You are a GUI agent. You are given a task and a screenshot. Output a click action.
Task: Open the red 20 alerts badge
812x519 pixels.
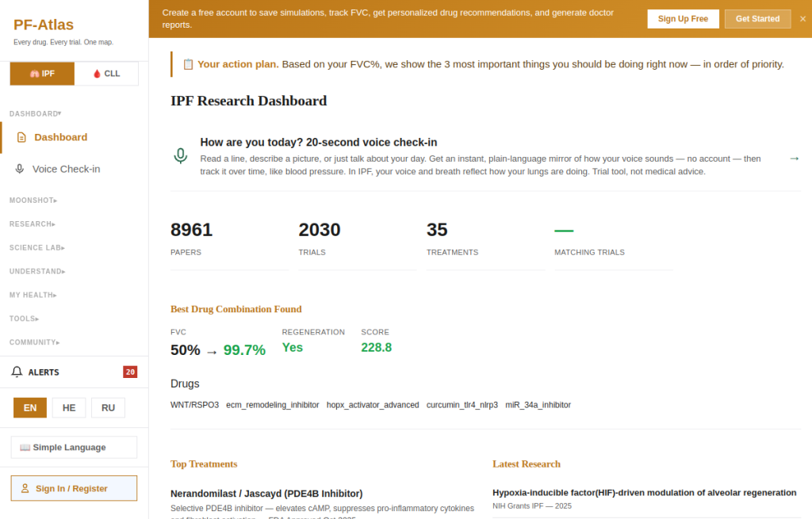click(x=130, y=372)
